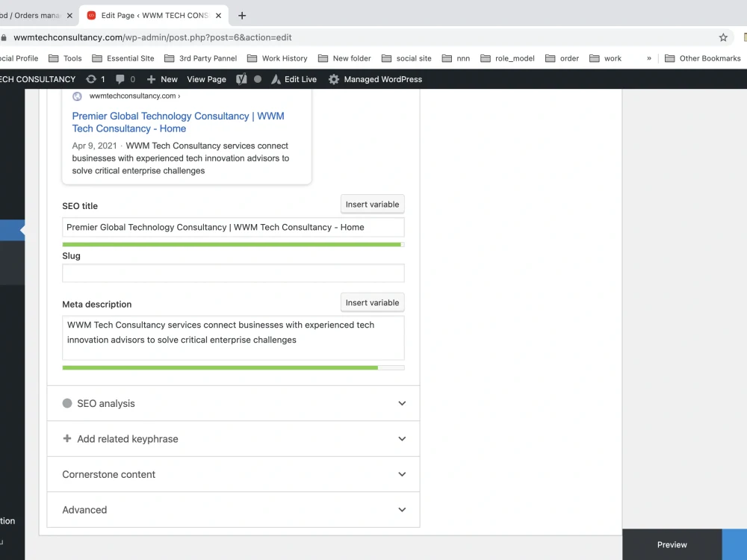Click View Page in the admin bar
The width and height of the screenshot is (747, 560).
pyautogui.click(x=206, y=80)
